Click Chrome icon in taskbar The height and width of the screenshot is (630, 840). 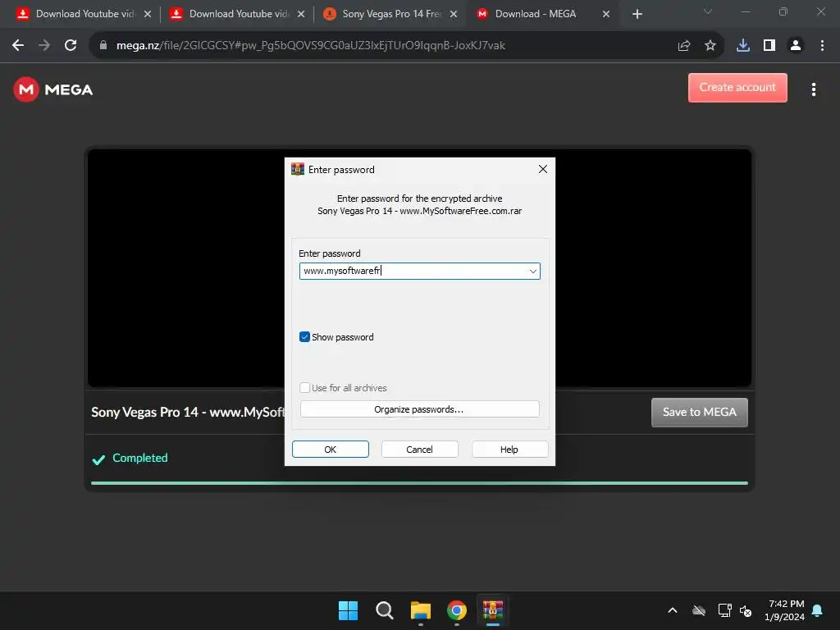(456, 610)
